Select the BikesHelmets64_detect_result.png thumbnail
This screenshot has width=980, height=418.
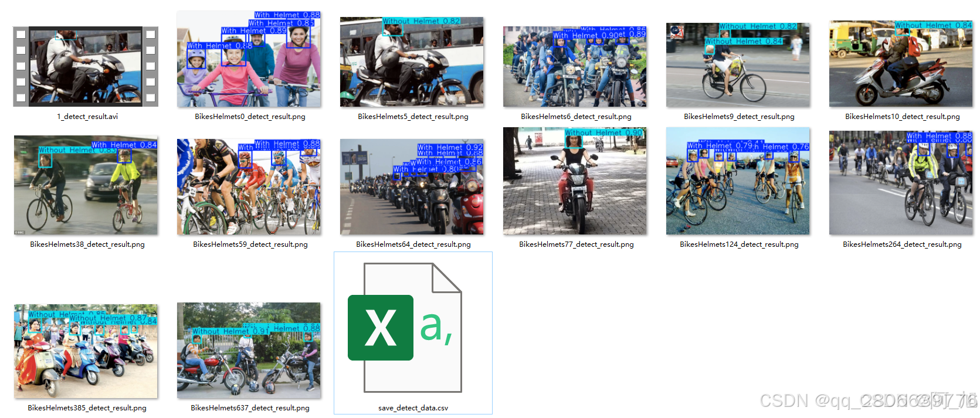(x=412, y=186)
